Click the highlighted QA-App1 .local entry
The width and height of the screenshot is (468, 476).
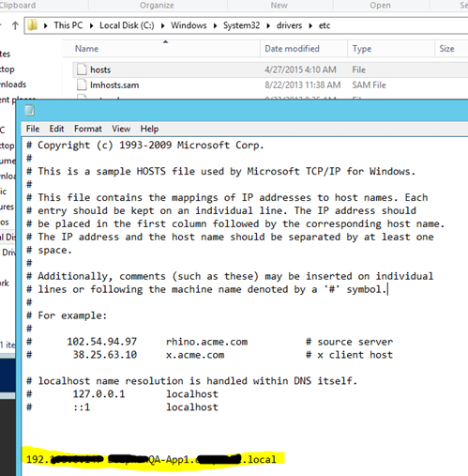(151, 459)
